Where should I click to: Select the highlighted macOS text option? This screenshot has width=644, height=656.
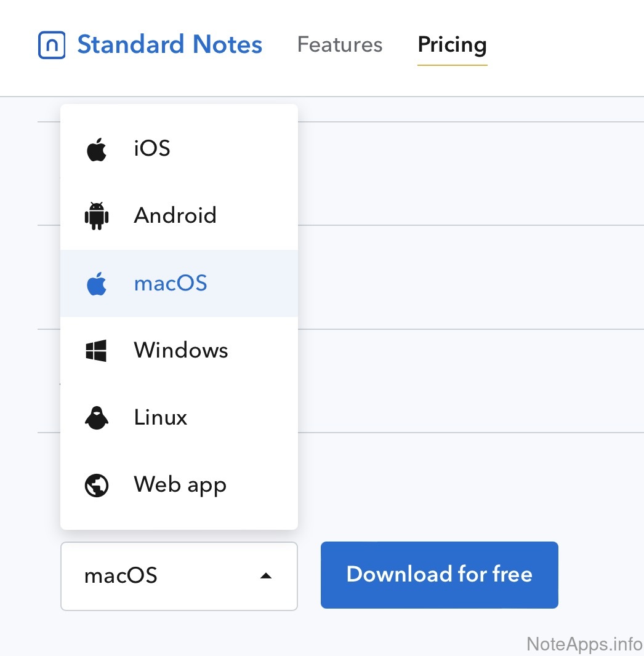click(x=171, y=283)
